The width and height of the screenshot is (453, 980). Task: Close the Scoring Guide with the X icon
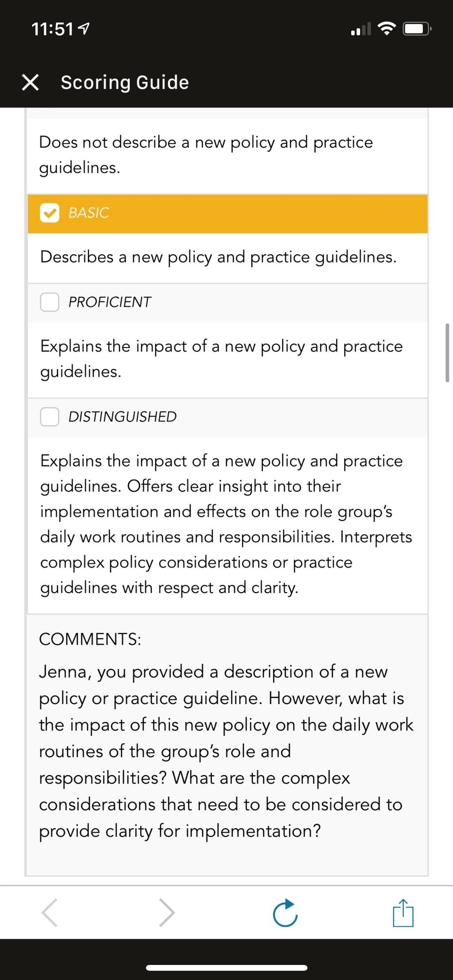(x=30, y=82)
